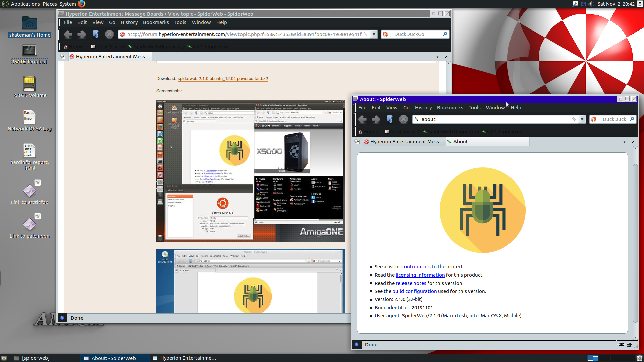This screenshot has height=362, width=644.
Task: Click the bookmark tag icon in the about: address bar
Action: [x=574, y=119]
